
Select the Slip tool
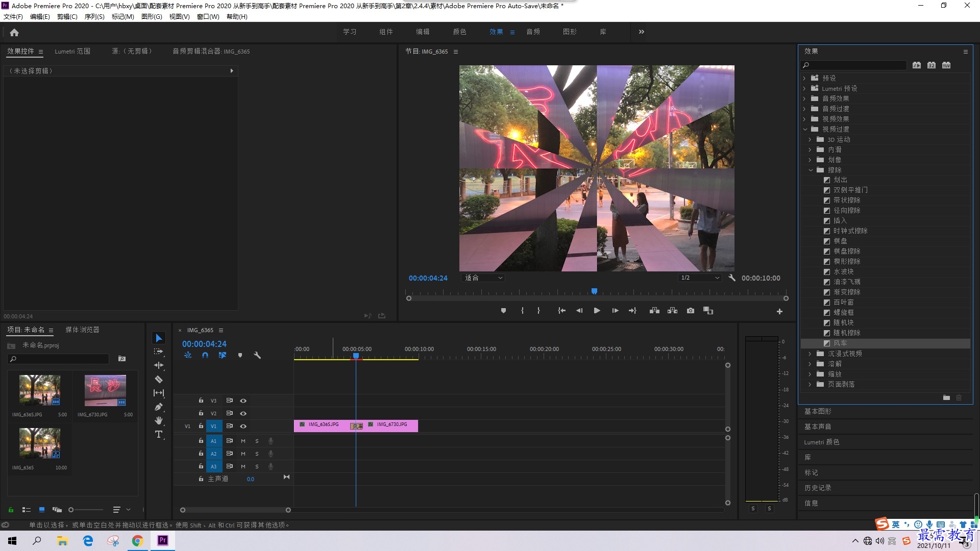click(x=159, y=393)
